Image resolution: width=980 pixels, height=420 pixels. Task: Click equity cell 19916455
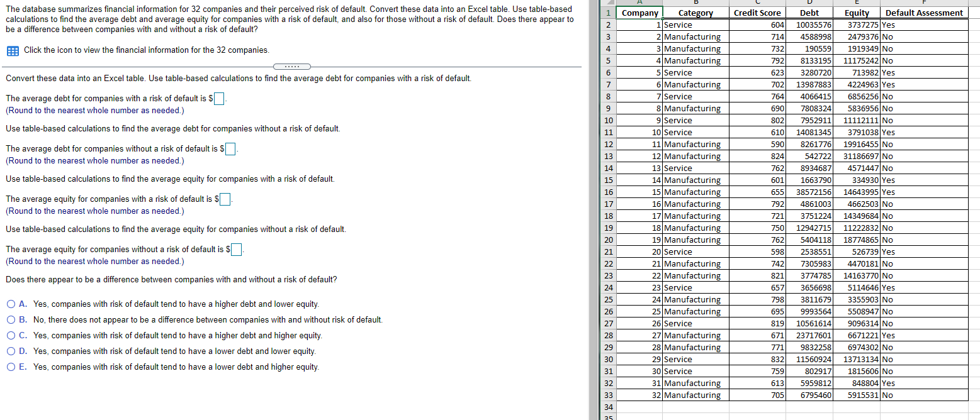tap(857, 144)
